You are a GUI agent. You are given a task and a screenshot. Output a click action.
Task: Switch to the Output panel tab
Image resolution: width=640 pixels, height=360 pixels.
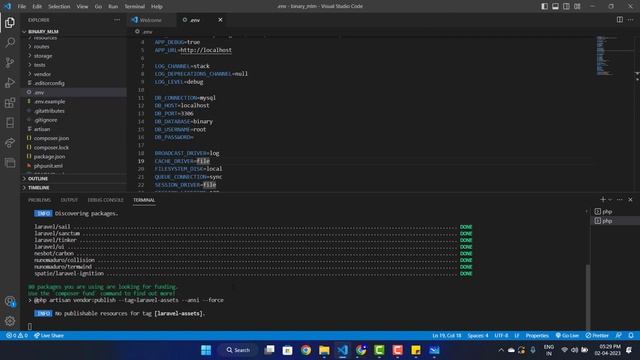tap(69, 200)
